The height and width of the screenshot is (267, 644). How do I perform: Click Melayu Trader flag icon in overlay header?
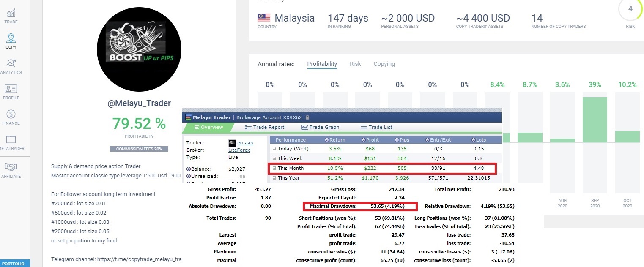click(x=189, y=117)
